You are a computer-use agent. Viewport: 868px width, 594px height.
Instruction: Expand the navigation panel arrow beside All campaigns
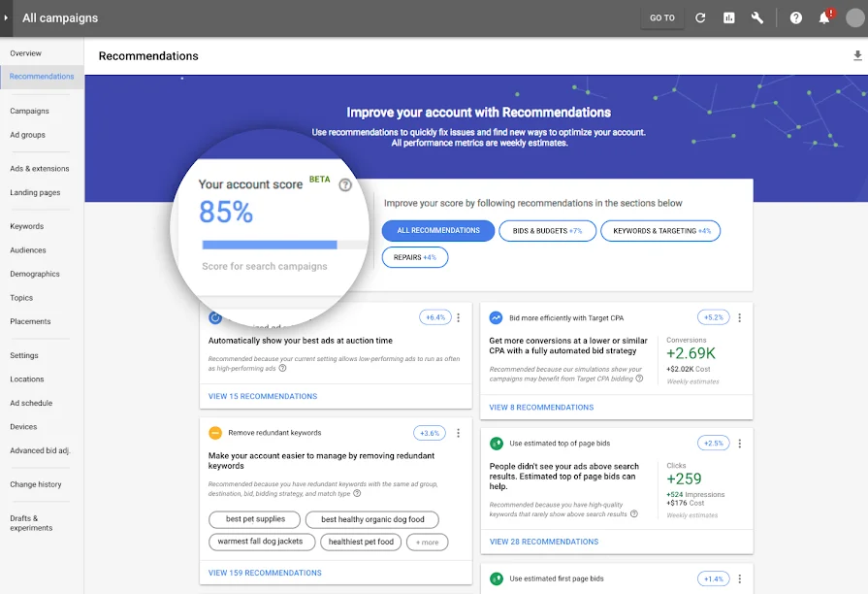click(7, 17)
